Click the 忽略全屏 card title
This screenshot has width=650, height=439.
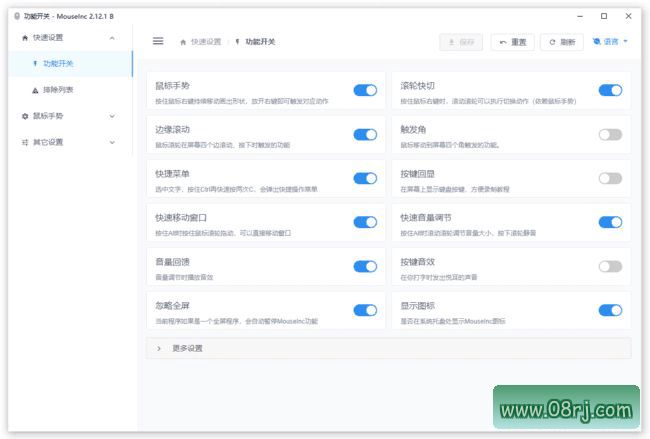172,306
